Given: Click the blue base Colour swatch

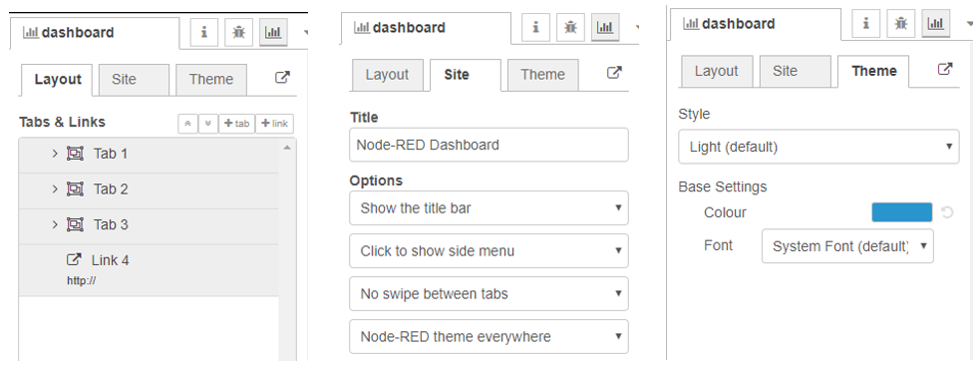Looking at the screenshot, I should coord(902,212).
